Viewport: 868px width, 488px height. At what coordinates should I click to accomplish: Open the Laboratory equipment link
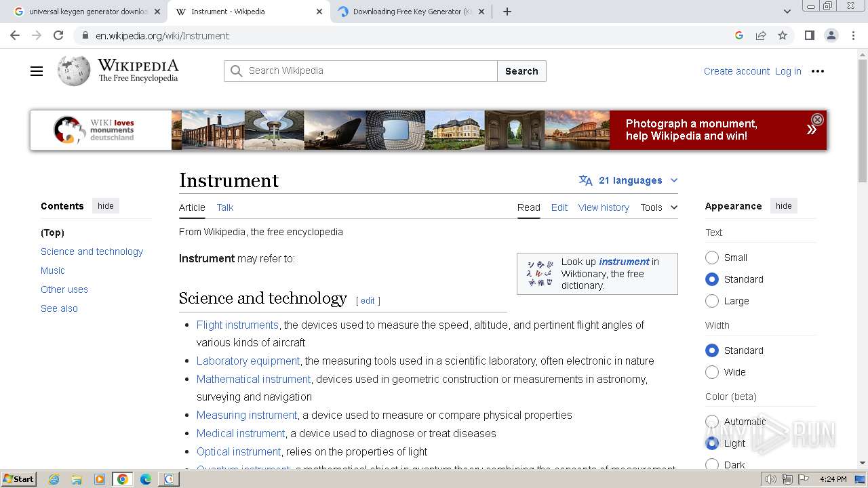pos(248,361)
